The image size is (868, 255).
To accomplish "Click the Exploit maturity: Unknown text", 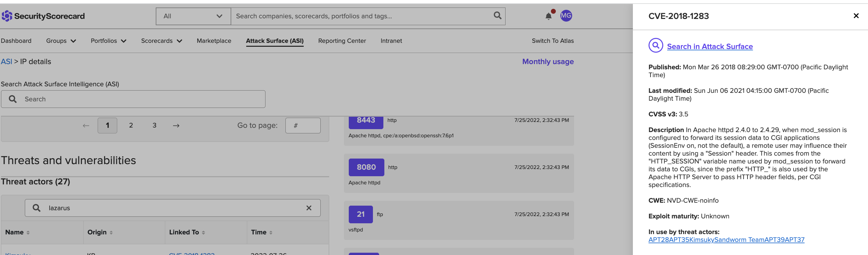I will pos(689,216).
